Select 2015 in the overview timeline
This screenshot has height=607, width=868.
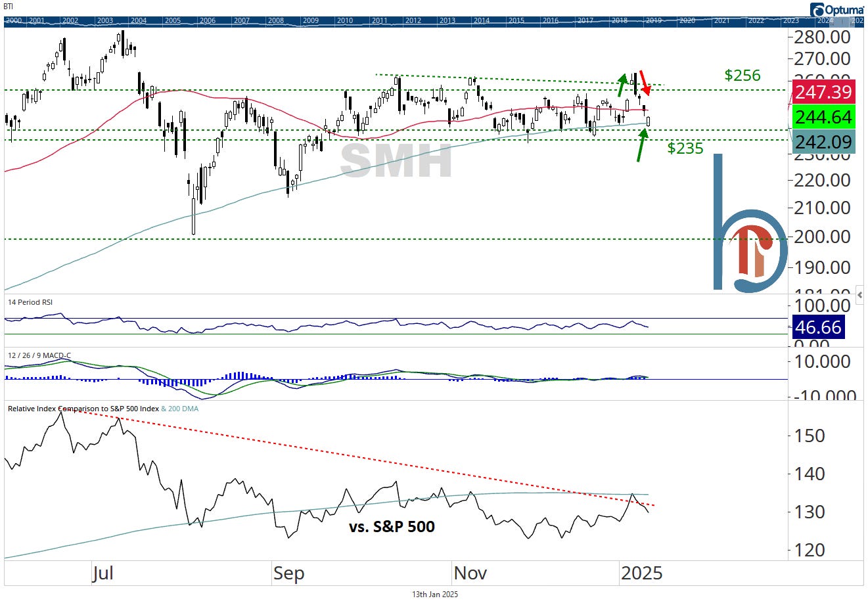pos(516,20)
